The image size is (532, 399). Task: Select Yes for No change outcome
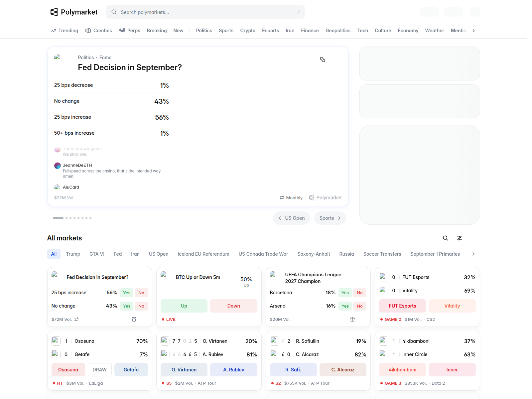[127, 306]
